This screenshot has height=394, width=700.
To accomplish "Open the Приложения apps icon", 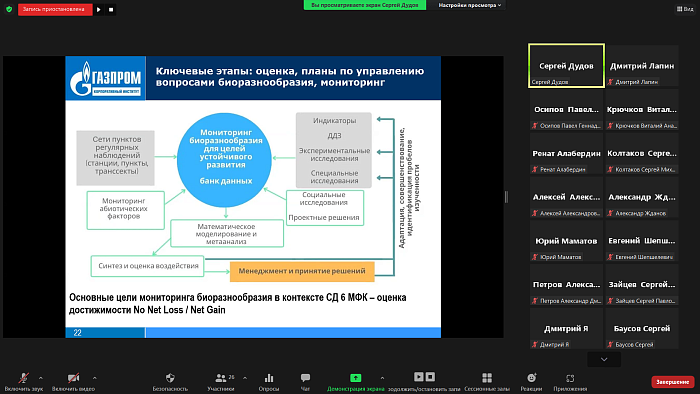I will tap(570, 378).
